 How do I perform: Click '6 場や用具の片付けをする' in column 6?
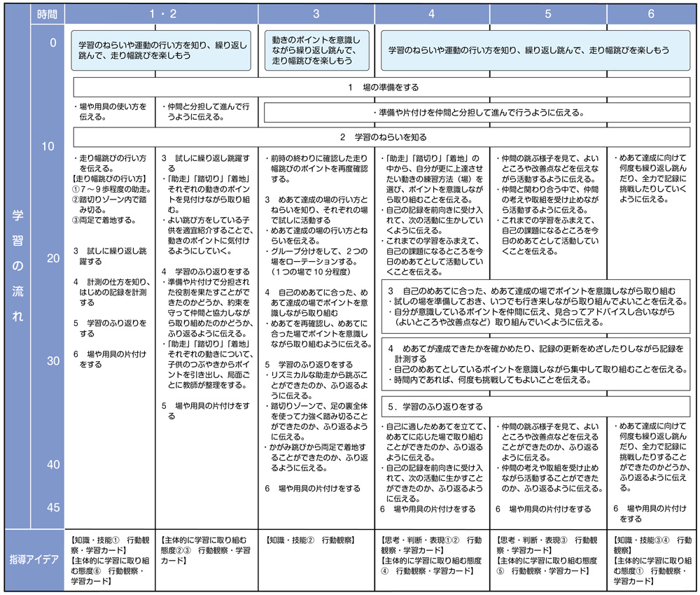point(650,513)
